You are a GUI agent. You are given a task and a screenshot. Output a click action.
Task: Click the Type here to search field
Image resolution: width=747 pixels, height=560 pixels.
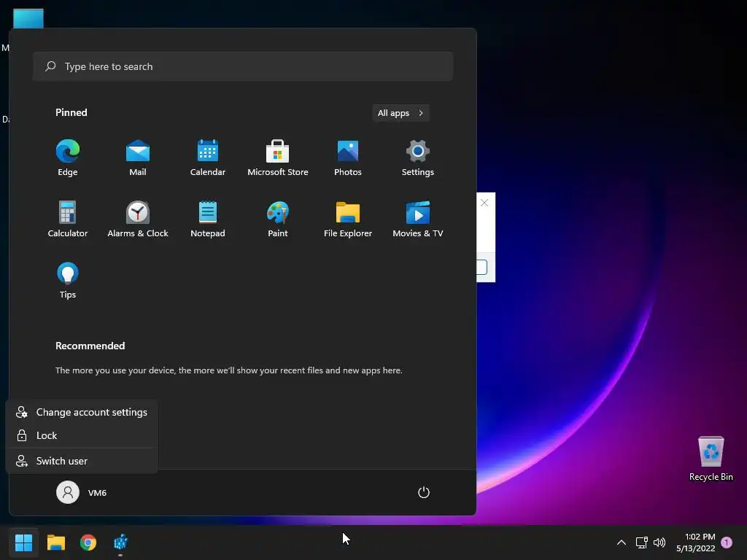(243, 66)
